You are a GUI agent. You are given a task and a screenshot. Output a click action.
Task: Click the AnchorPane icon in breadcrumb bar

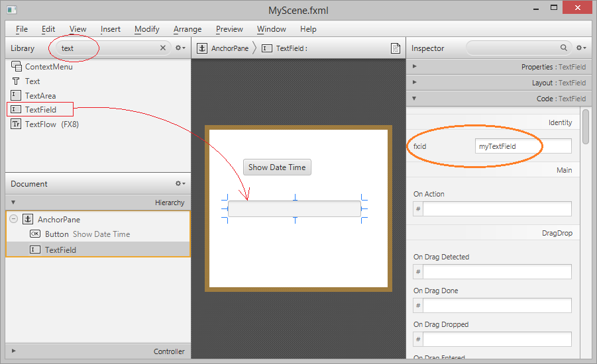pos(202,48)
